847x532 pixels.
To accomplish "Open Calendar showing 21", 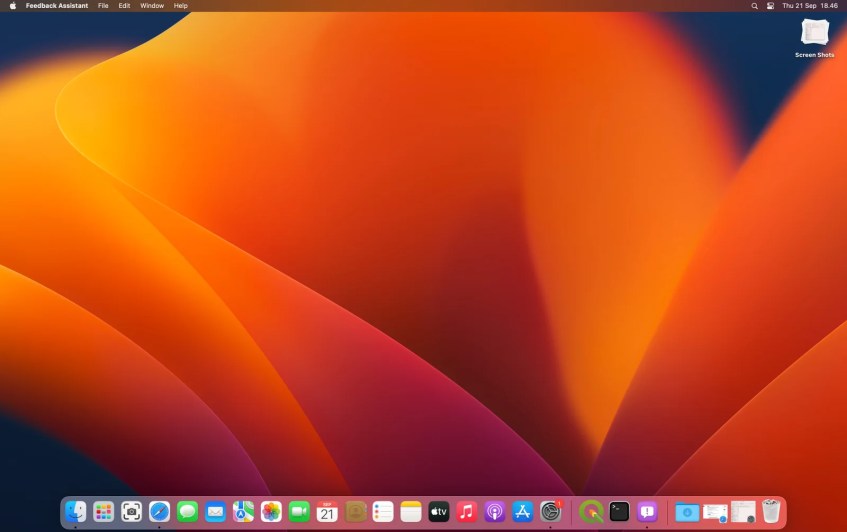I will pyautogui.click(x=327, y=511).
